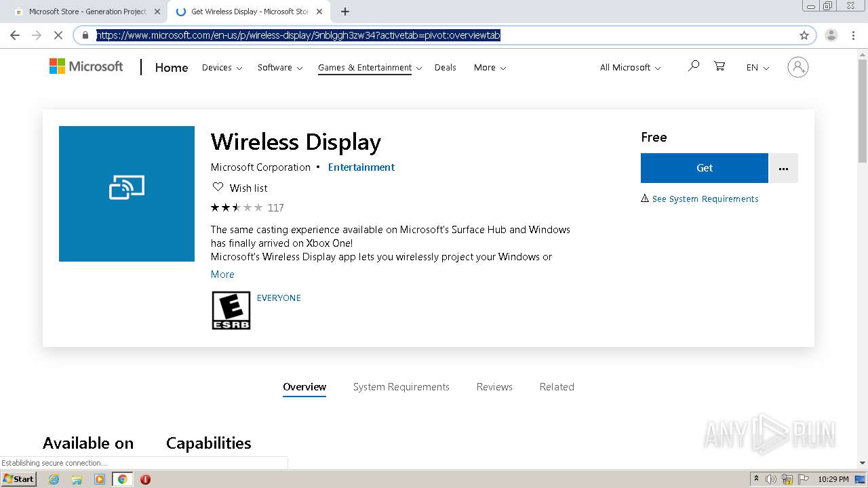This screenshot has height=488, width=868.
Task: Click the volume speaker tray icon
Action: (x=771, y=479)
